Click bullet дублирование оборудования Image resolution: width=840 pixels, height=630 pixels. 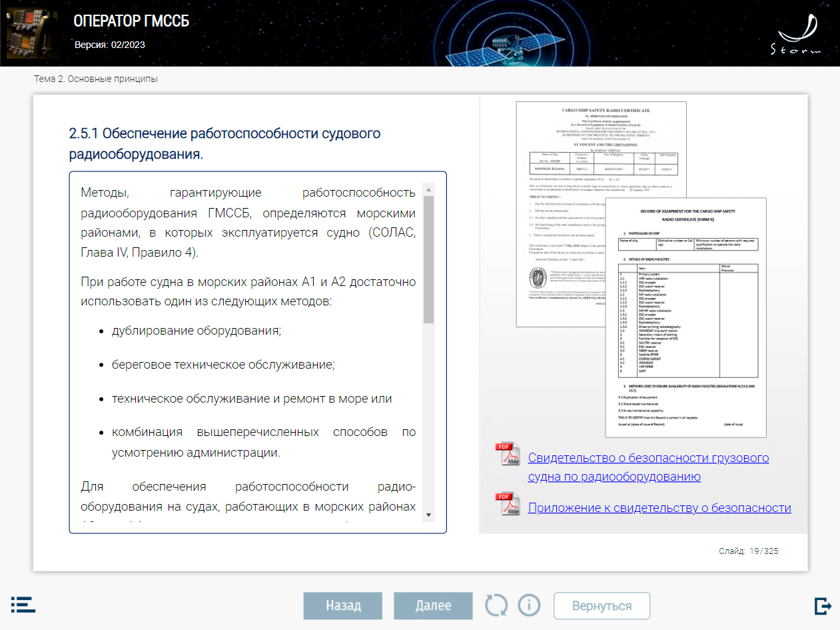(x=197, y=331)
